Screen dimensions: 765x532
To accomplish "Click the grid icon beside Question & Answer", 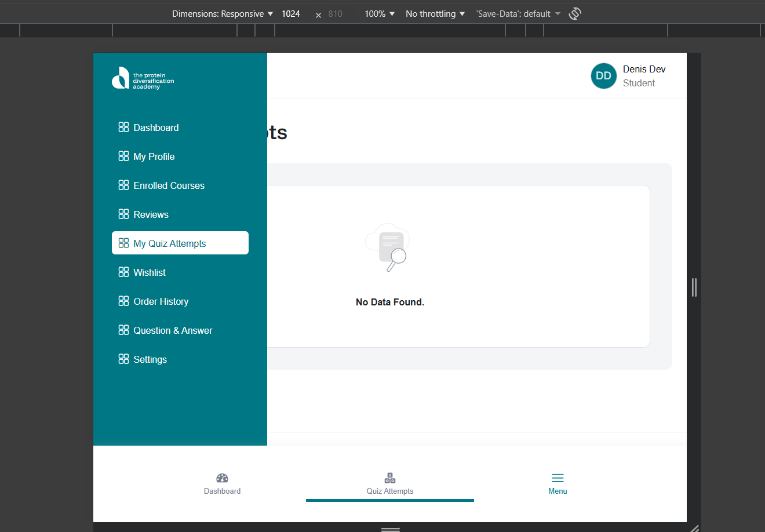I will tap(123, 330).
